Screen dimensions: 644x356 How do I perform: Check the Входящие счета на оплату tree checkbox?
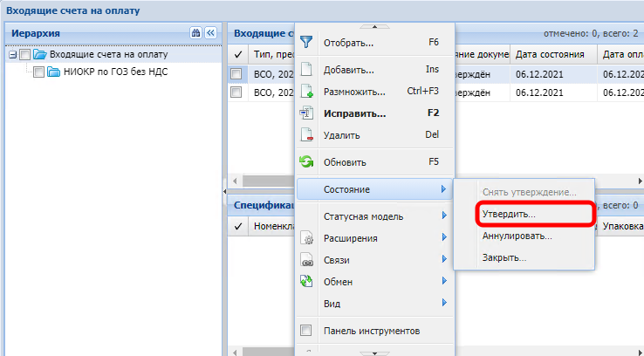(x=24, y=55)
